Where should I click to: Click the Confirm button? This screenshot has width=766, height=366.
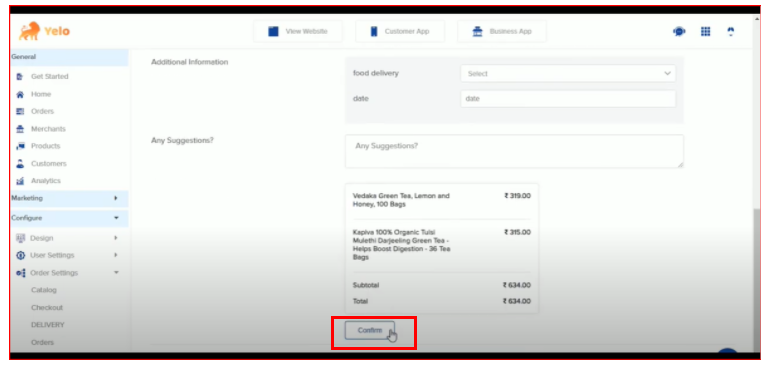[369, 330]
